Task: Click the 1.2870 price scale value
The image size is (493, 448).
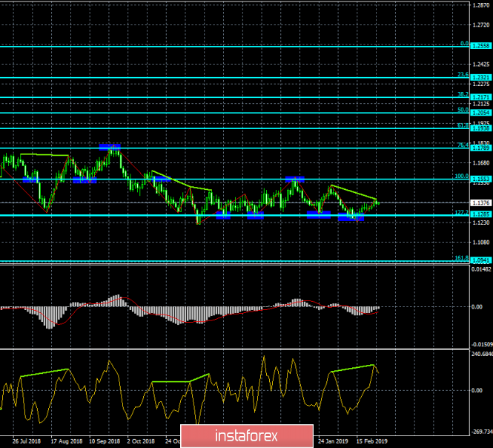Action: (481, 5)
